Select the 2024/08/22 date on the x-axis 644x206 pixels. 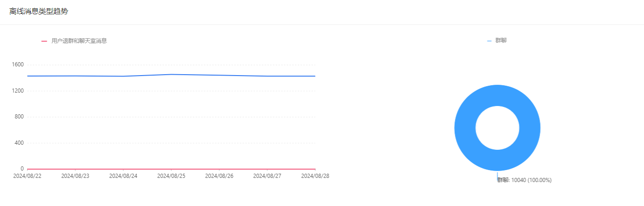[27, 176]
